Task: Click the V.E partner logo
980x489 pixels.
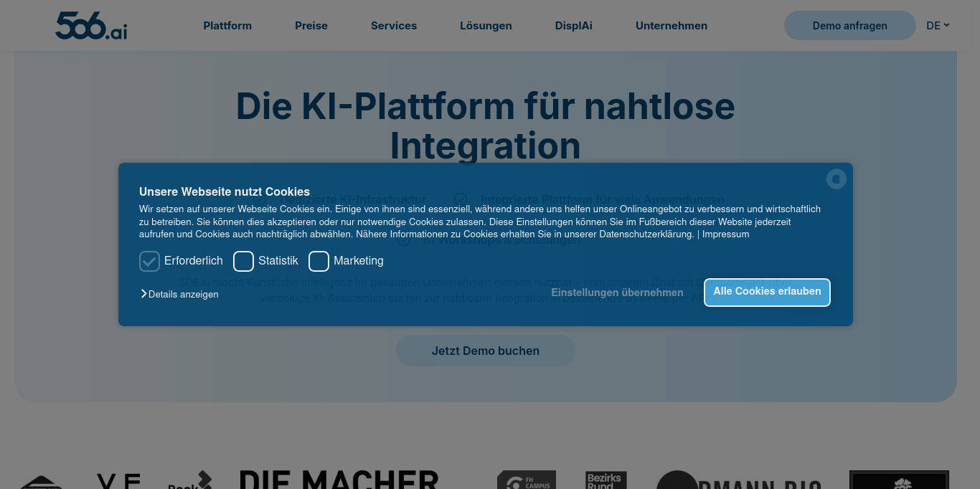Action: point(118,480)
